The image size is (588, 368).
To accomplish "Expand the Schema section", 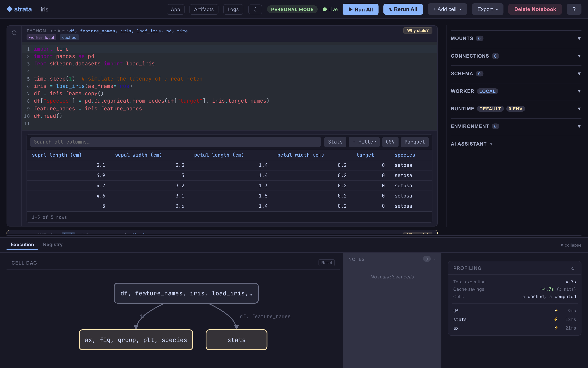I will point(516,74).
